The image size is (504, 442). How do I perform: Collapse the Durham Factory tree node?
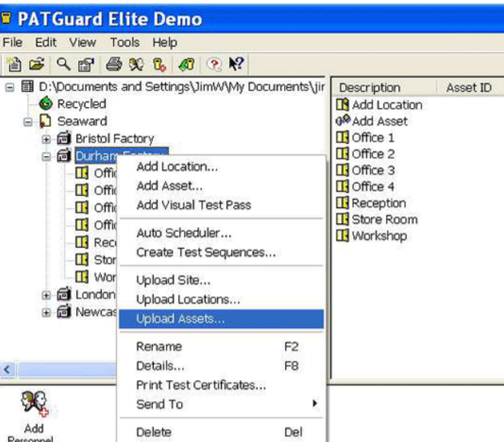[46, 156]
